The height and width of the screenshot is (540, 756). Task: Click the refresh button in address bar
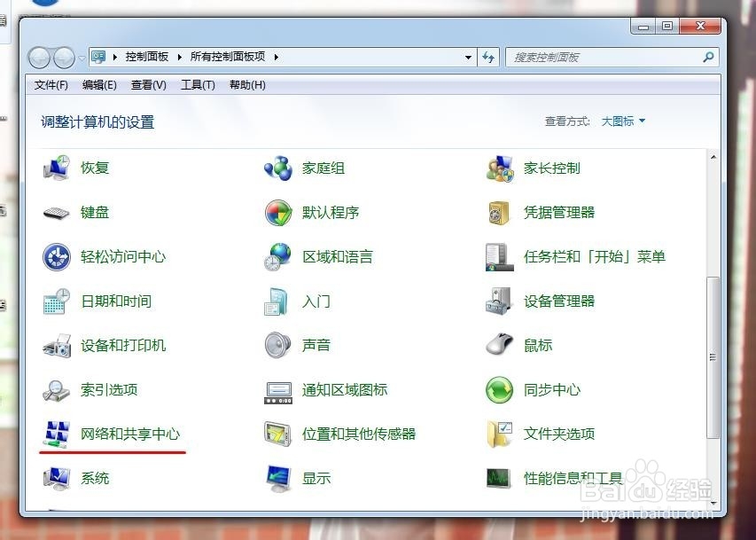click(x=488, y=57)
